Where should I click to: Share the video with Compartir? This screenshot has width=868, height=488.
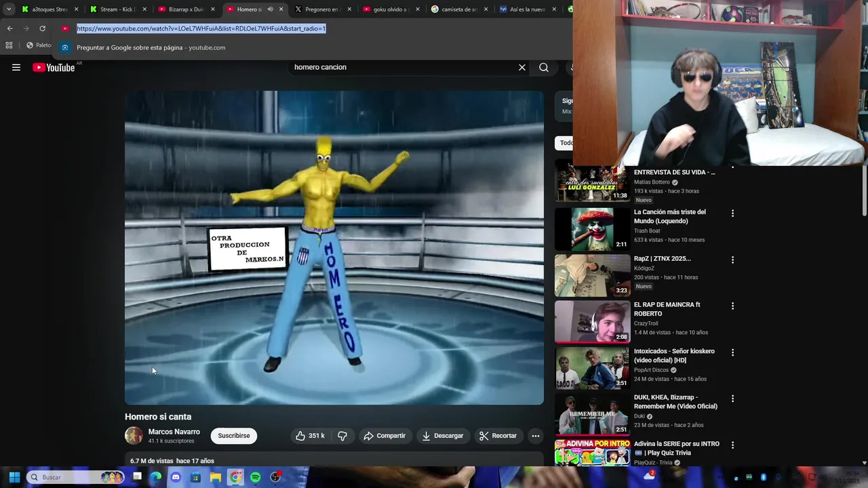click(384, 436)
